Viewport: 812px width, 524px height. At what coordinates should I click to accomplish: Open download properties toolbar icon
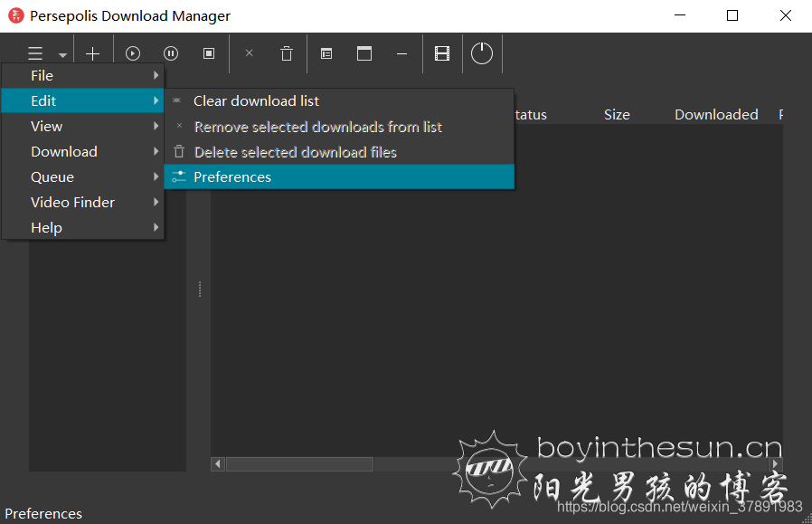[326, 53]
